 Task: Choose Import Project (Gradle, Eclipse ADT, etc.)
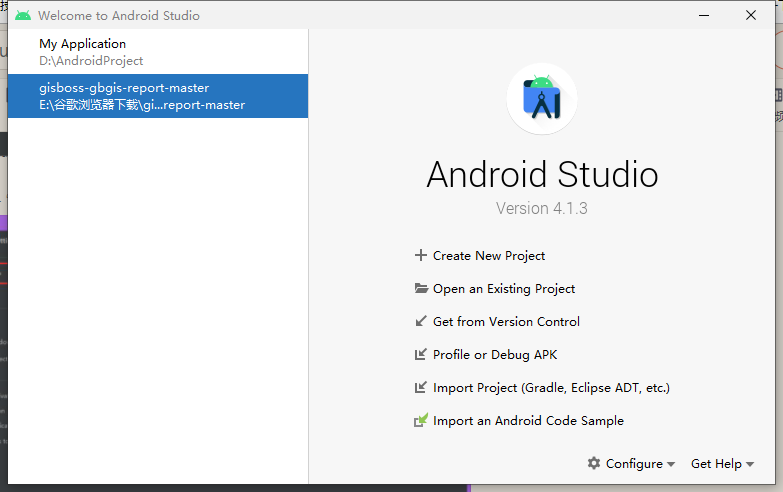tap(551, 387)
